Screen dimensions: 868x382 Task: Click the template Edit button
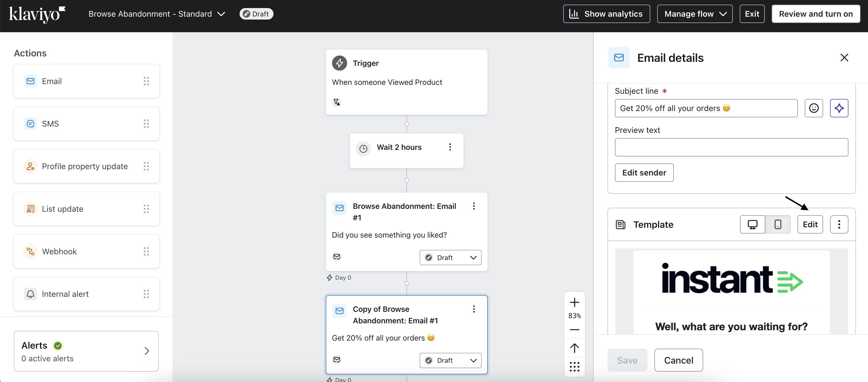click(x=810, y=224)
